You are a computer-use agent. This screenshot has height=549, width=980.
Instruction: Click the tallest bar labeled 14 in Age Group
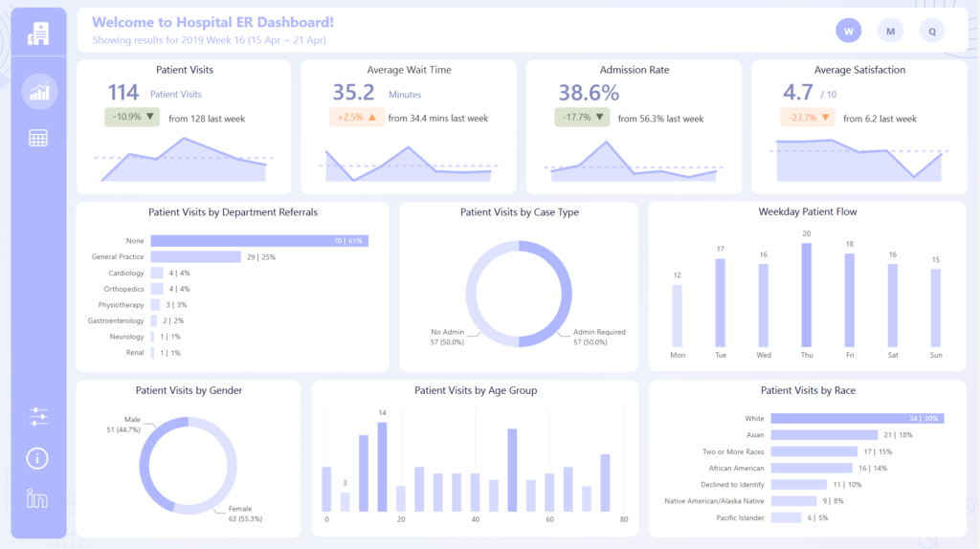pyautogui.click(x=382, y=467)
